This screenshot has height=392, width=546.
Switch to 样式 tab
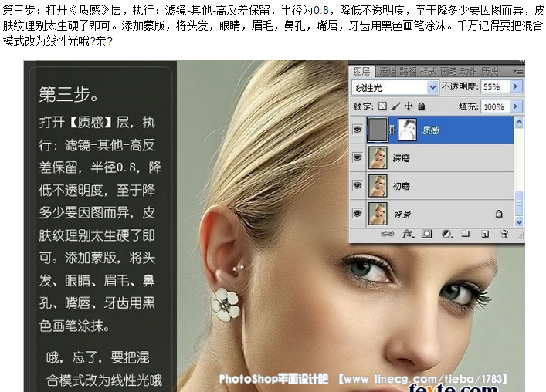[x=428, y=72]
